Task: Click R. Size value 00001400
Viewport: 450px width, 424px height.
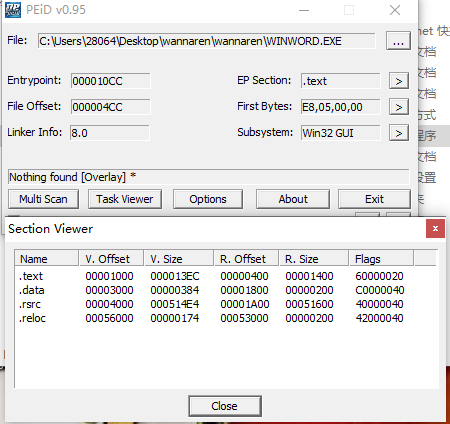Action: click(309, 276)
